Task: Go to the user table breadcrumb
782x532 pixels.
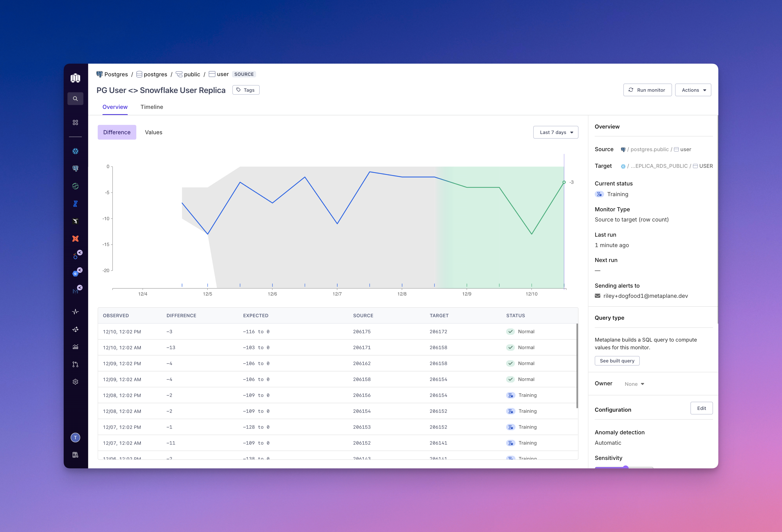Action: (219, 74)
